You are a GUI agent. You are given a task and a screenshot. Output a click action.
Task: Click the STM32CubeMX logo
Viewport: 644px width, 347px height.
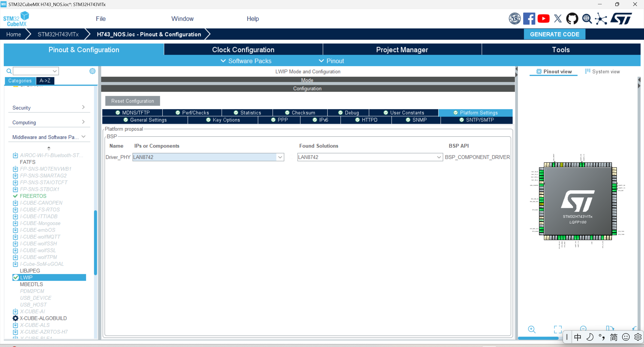pos(16,19)
